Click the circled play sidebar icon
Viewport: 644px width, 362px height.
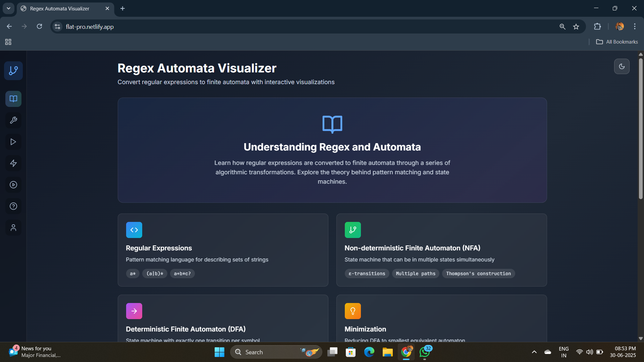point(13,185)
